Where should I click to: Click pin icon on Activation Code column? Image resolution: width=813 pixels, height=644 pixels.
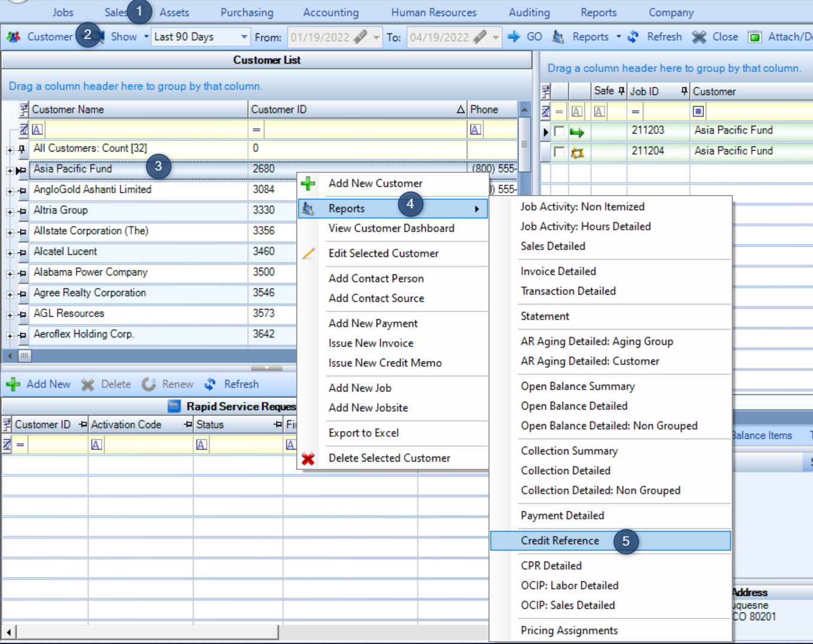[x=188, y=424]
